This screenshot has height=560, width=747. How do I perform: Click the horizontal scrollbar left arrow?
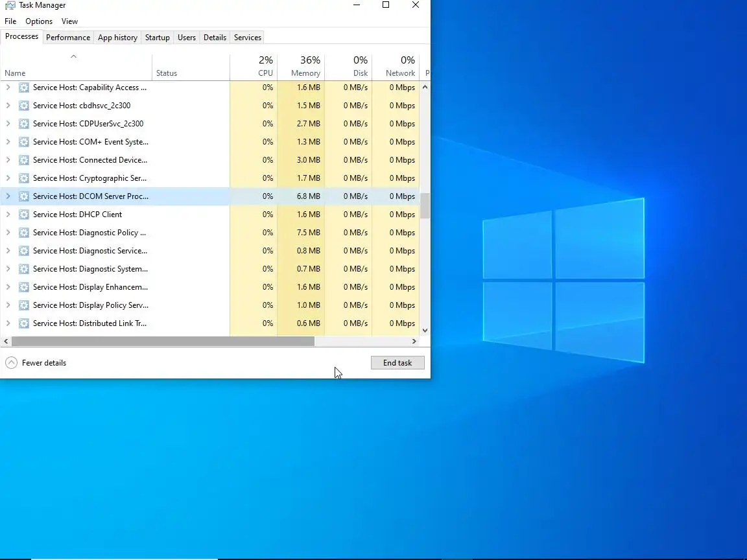6,342
